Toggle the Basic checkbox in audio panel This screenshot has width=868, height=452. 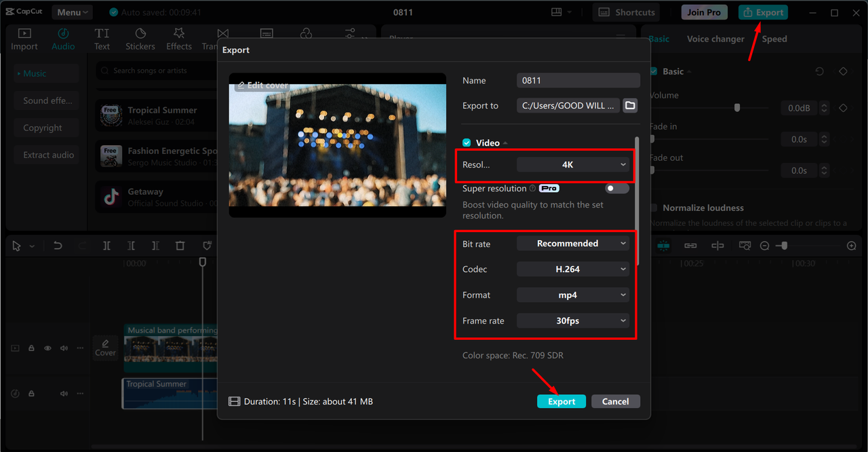[x=654, y=71]
